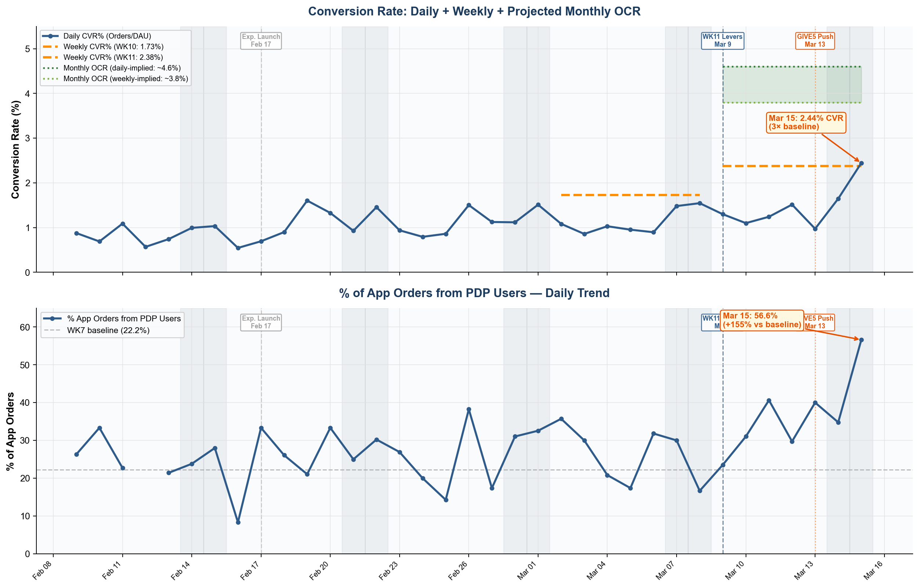Click the Exp. Launch Feb 17 label in bottom chart
This screenshot has width=919, height=588.
pyautogui.click(x=261, y=322)
